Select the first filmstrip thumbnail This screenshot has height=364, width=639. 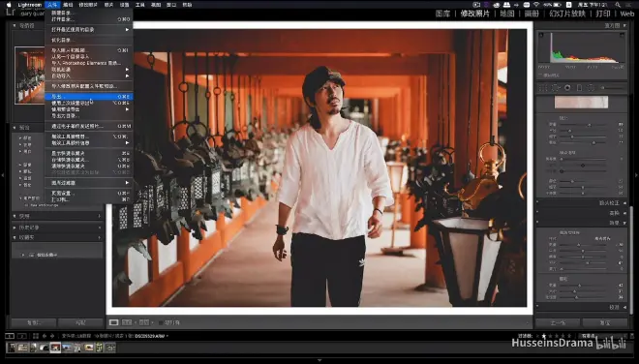pos(12,348)
